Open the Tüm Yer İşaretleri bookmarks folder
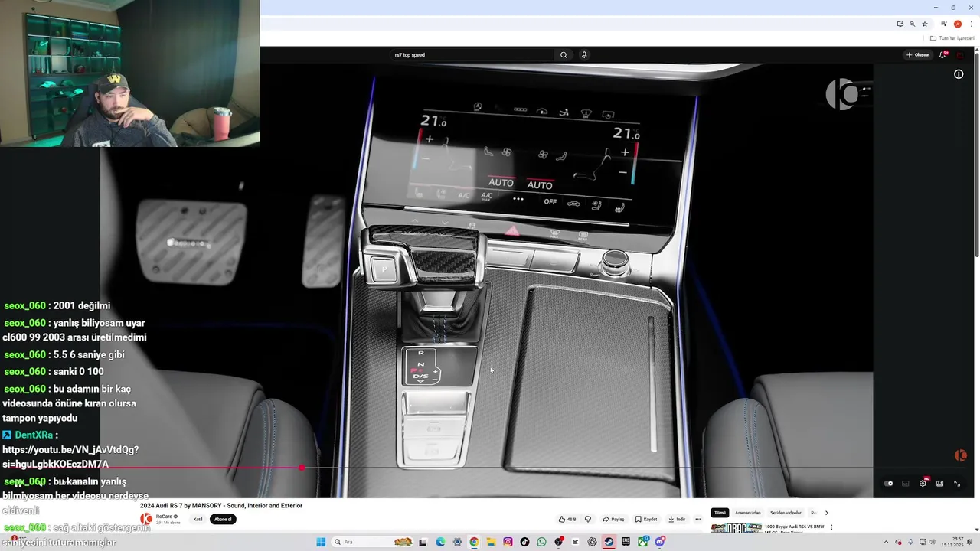This screenshot has height=551, width=980. click(952, 38)
